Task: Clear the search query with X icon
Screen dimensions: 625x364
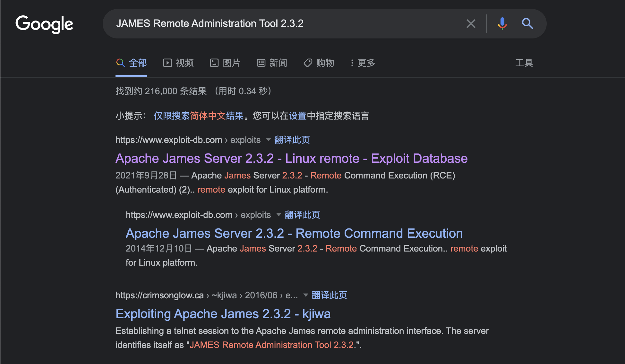Action: [x=471, y=24]
